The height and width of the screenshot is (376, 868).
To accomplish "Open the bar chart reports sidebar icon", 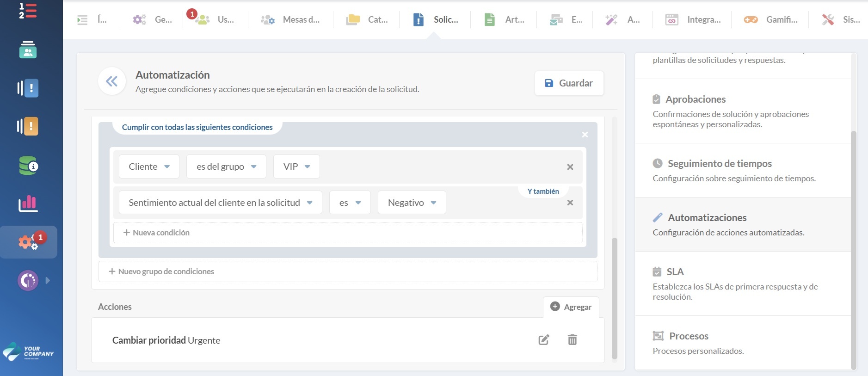I will (28, 203).
